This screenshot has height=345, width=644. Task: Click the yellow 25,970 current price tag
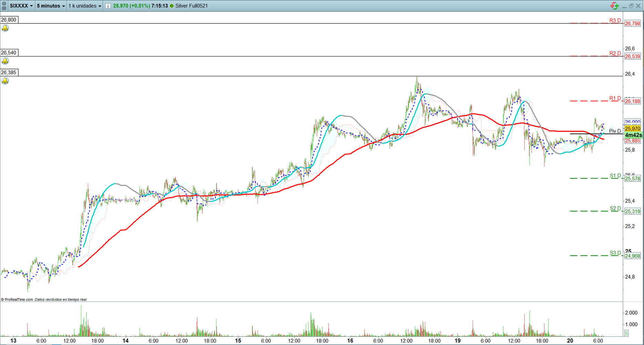633,129
